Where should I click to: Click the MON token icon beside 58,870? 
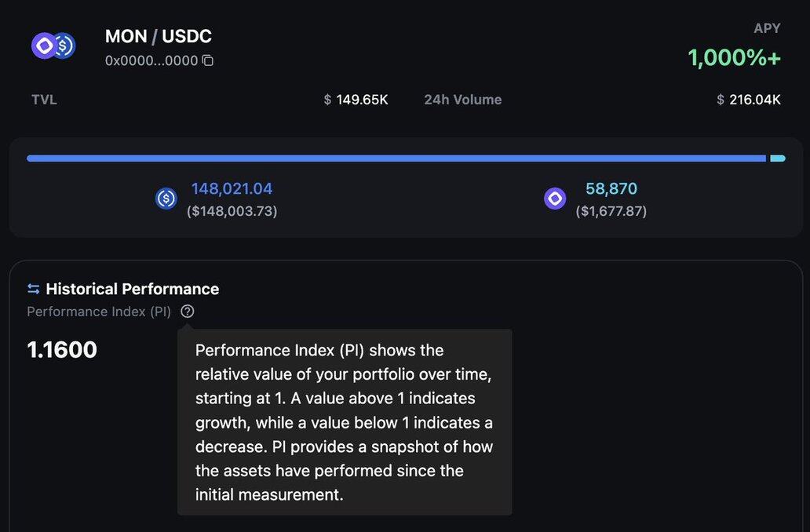(555, 199)
